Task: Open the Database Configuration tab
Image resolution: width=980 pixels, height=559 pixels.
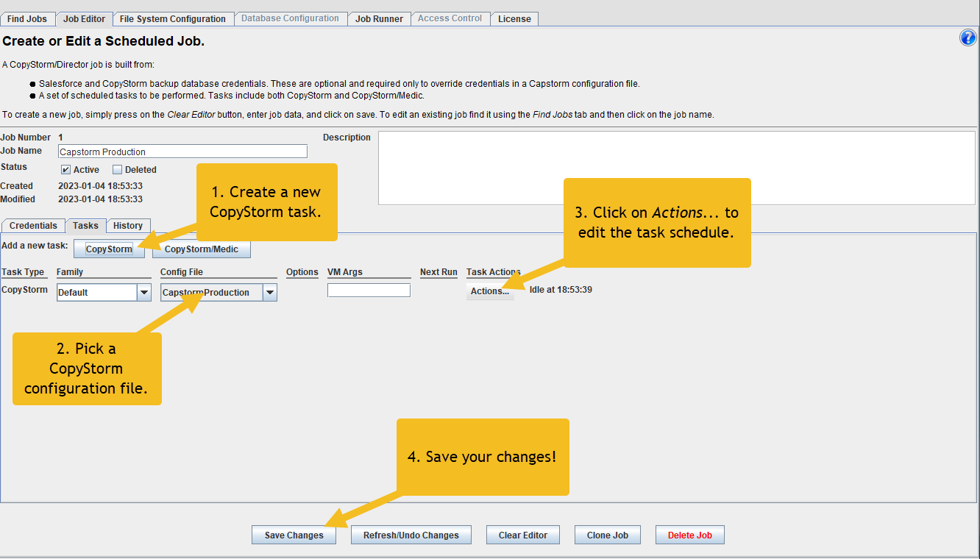Action: 291,18
